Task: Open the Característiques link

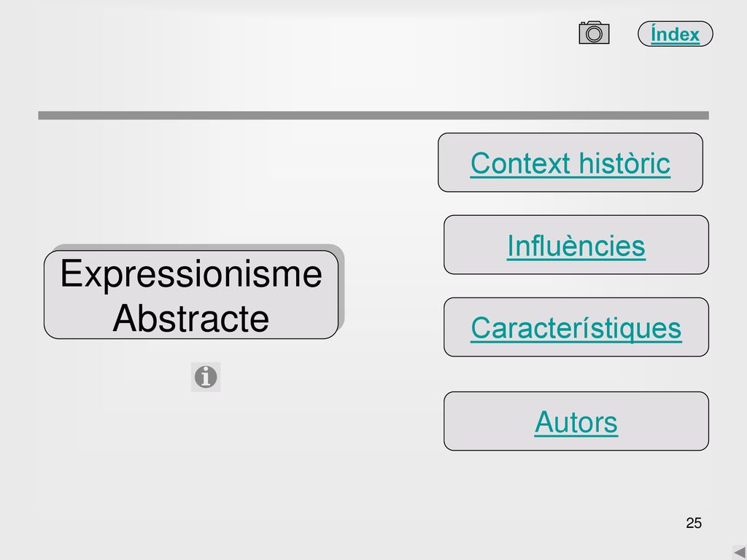Action: pos(576,328)
